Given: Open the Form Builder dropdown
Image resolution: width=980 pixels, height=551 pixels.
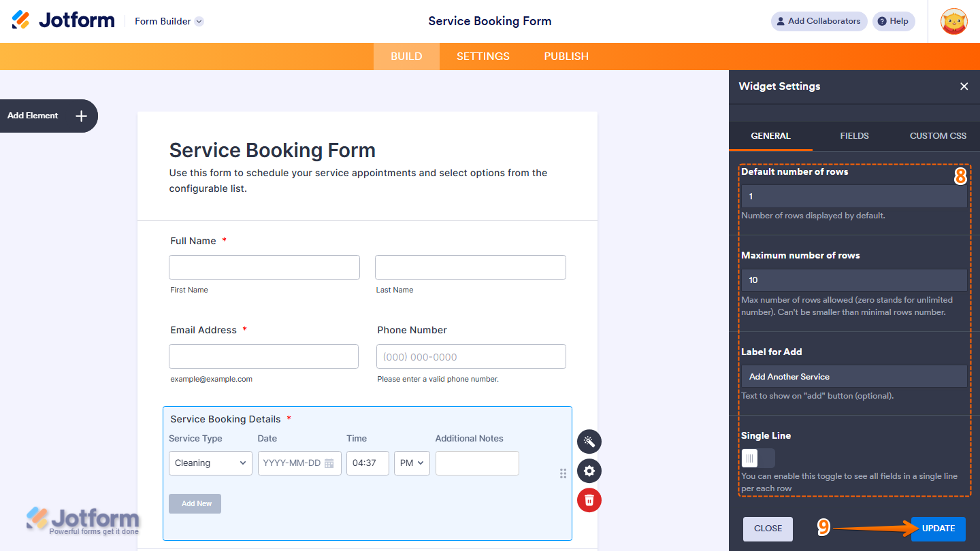Looking at the screenshot, I should coord(198,21).
